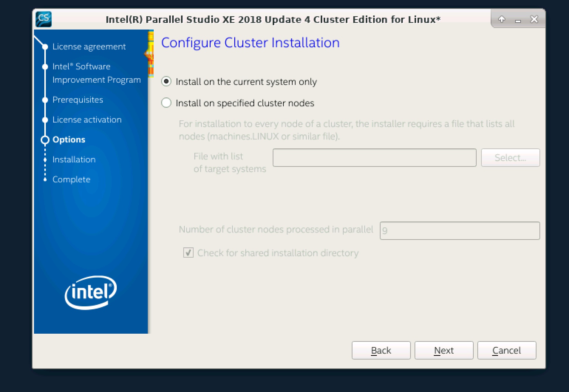Select 'Install on specified cluster nodes' option

click(166, 103)
